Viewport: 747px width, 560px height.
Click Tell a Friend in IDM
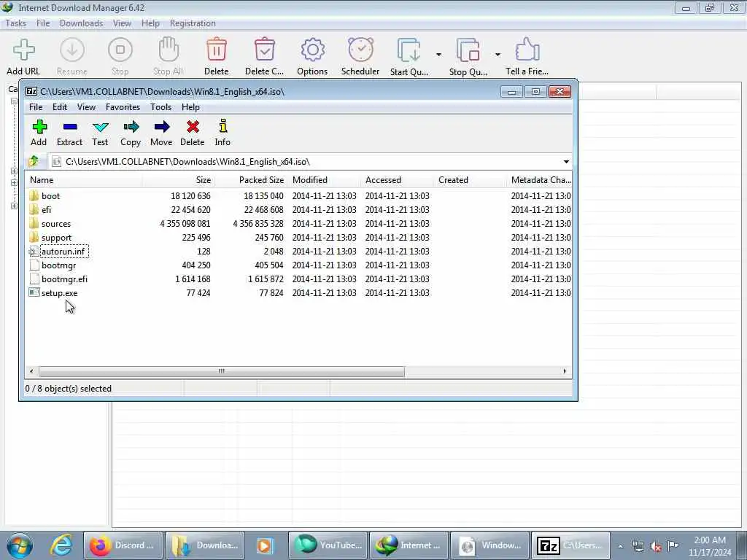[x=527, y=57]
